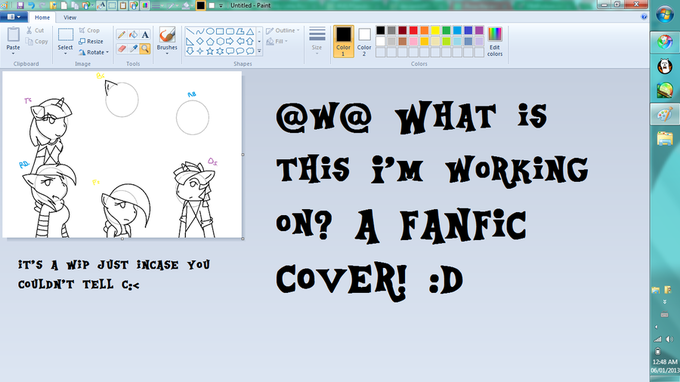Open Windows Start orb on taskbar
The height and width of the screenshot is (382, 680).
point(664,15)
